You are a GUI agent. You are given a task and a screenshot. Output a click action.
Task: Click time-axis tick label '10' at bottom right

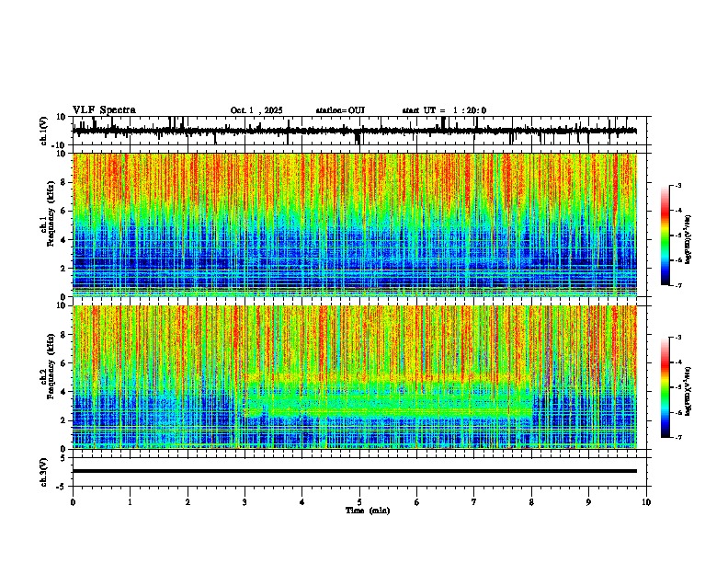[x=646, y=502]
